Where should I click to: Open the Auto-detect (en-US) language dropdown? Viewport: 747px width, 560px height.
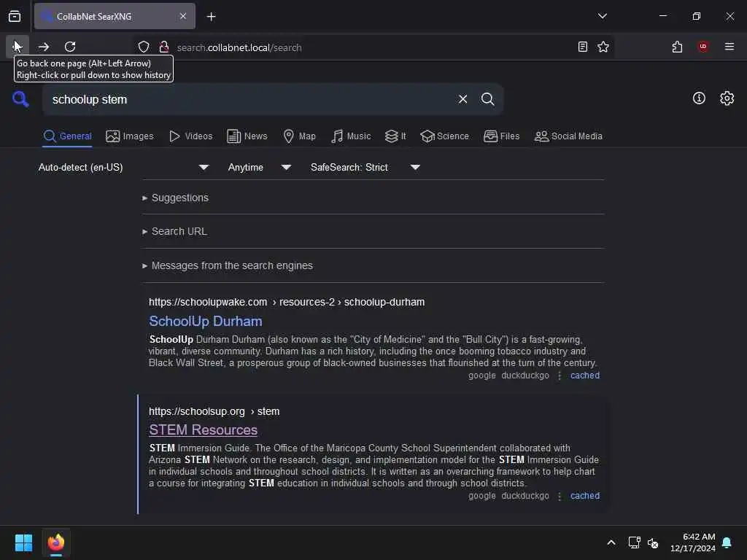[123, 167]
